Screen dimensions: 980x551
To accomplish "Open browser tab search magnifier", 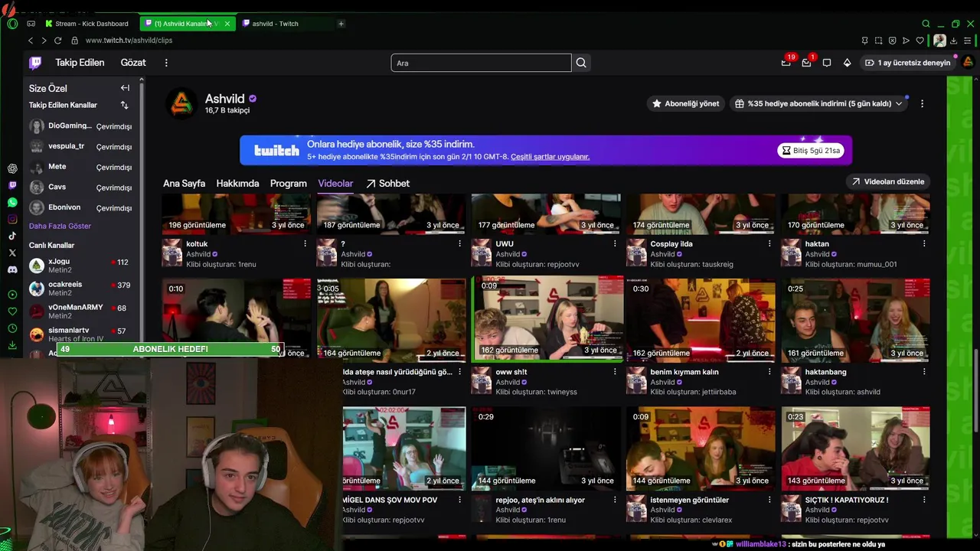I will (926, 24).
